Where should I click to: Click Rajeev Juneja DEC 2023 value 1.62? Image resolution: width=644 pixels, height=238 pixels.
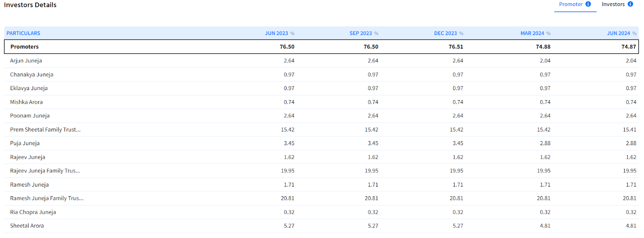(458, 157)
